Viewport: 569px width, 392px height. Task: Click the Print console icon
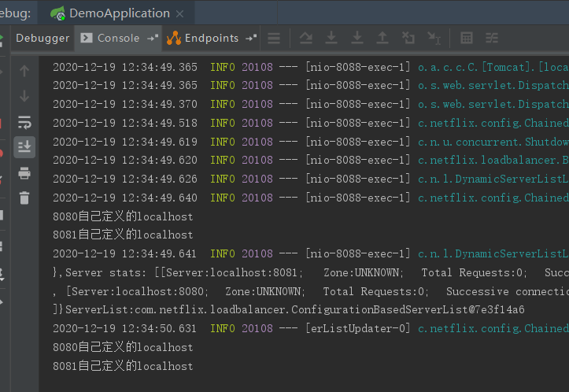[24, 173]
